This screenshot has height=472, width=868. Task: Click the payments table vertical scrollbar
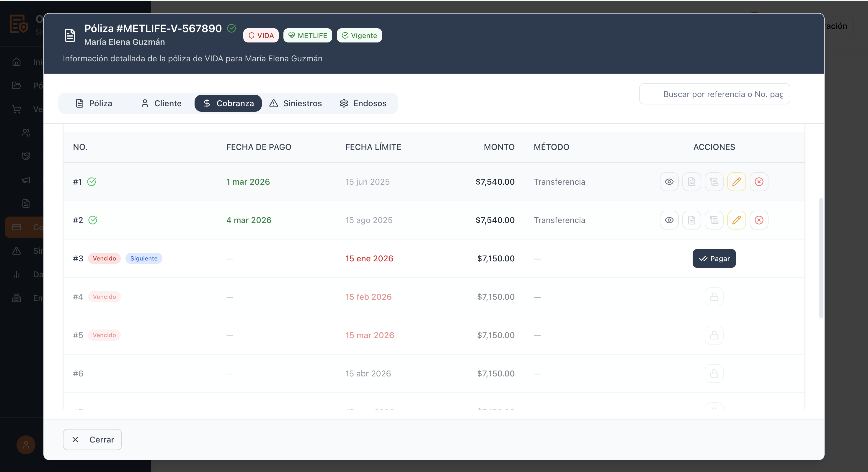pos(821,258)
